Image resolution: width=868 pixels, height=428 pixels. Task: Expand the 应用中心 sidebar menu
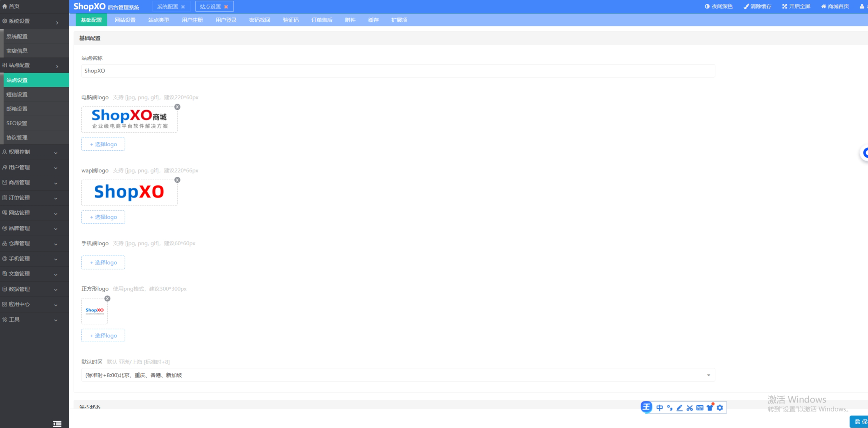[x=34, y=304]
